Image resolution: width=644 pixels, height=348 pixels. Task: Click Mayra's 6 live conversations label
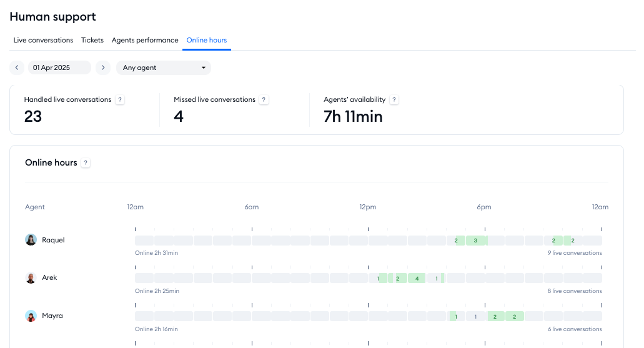point(575,329)
